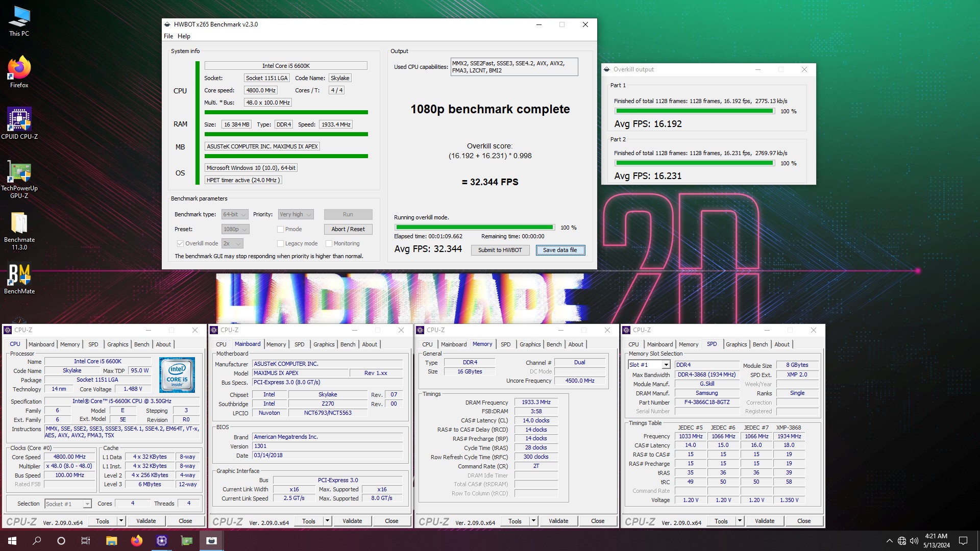Click fourth CPU-Z window title icon (SPD)

(x=626, y=330)
